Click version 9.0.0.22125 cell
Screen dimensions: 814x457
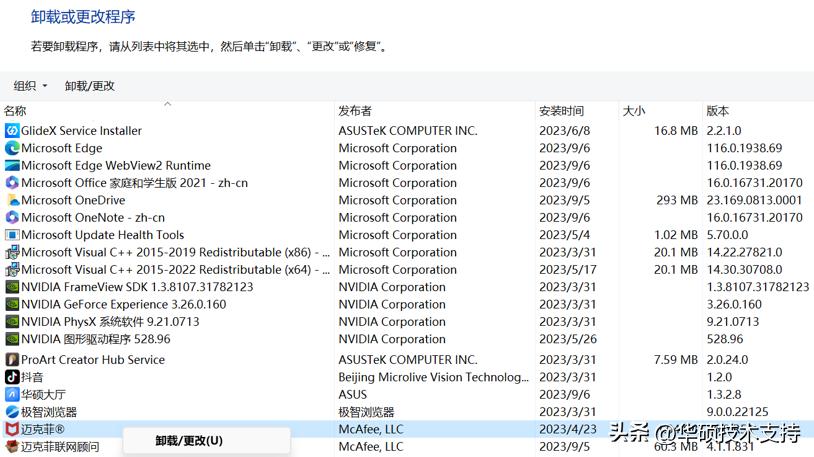pyautogui.click(x=737, y=412)
